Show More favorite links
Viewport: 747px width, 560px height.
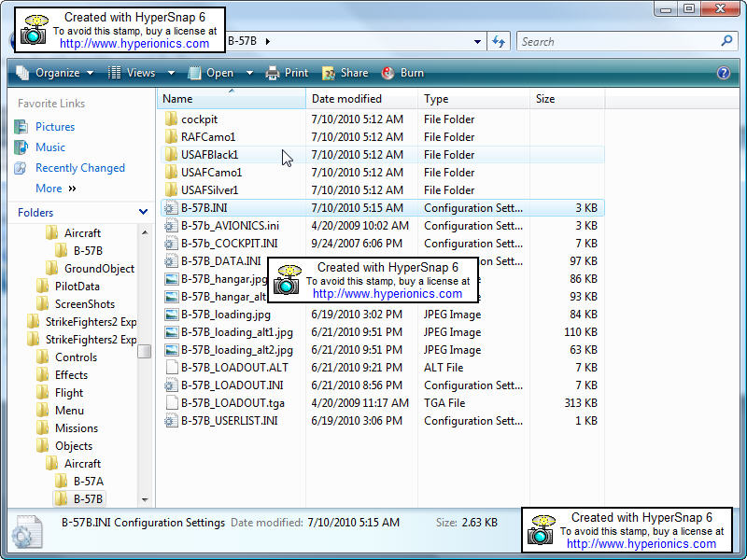point(56,189)
